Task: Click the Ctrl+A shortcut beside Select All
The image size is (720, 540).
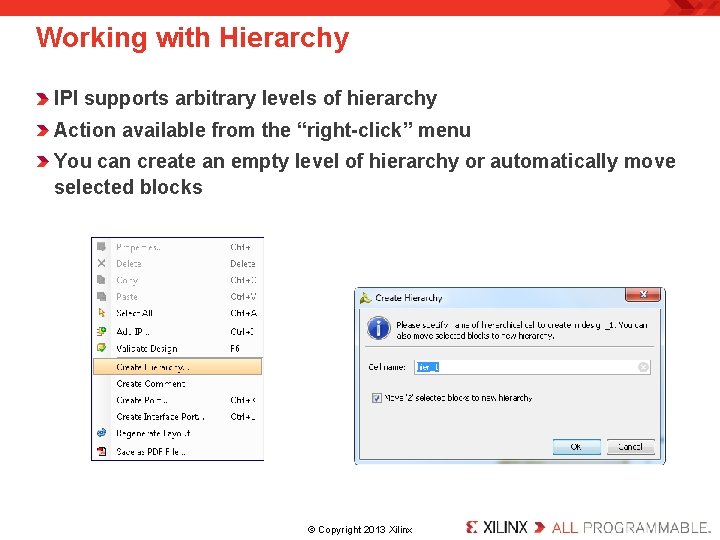Action: pyautogui.click(x=243, y=313)
